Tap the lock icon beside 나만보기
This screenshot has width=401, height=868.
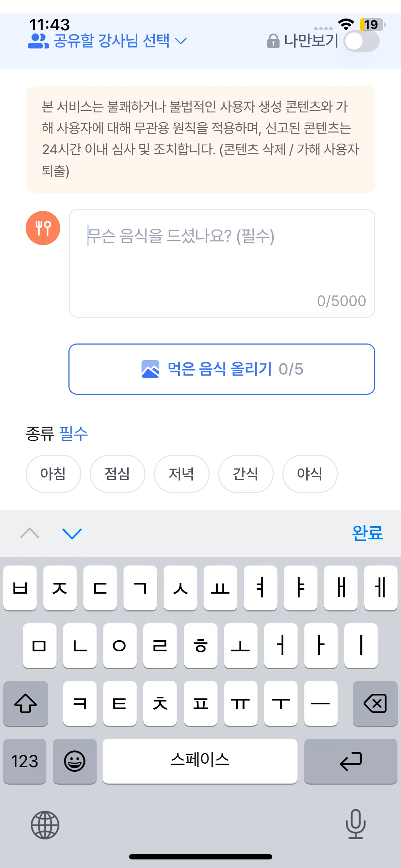point(273,41)
